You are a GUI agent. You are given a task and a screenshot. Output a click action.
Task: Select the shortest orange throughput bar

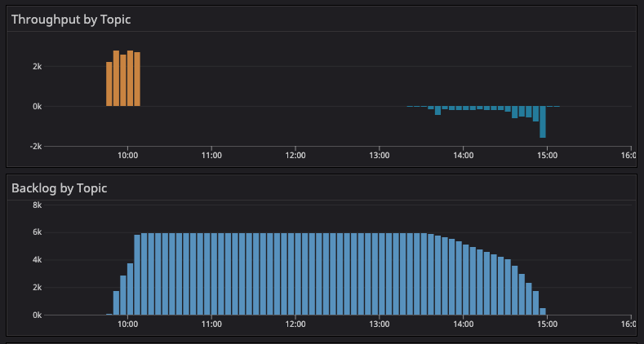[x=109, y=84]
